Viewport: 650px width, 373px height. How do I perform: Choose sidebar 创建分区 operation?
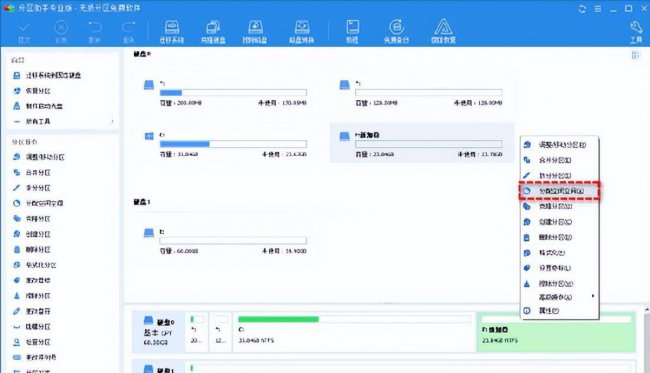coord(32,234)
